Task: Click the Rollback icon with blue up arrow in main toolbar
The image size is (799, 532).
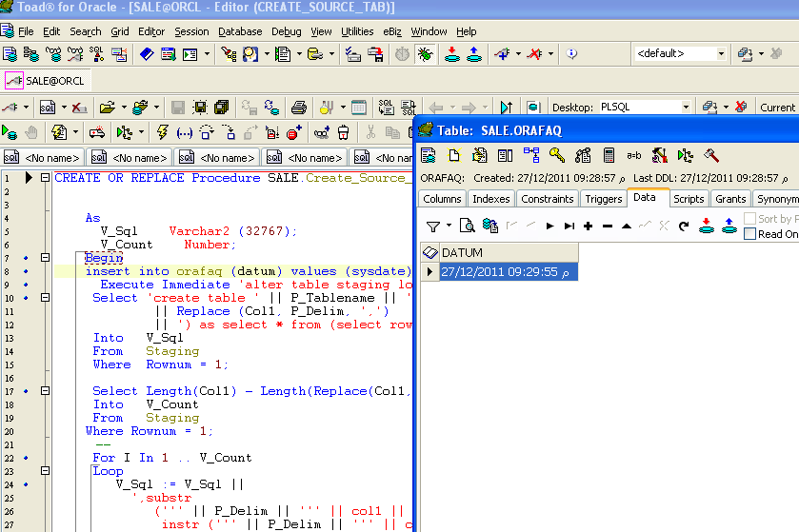Action: point(474,53)
